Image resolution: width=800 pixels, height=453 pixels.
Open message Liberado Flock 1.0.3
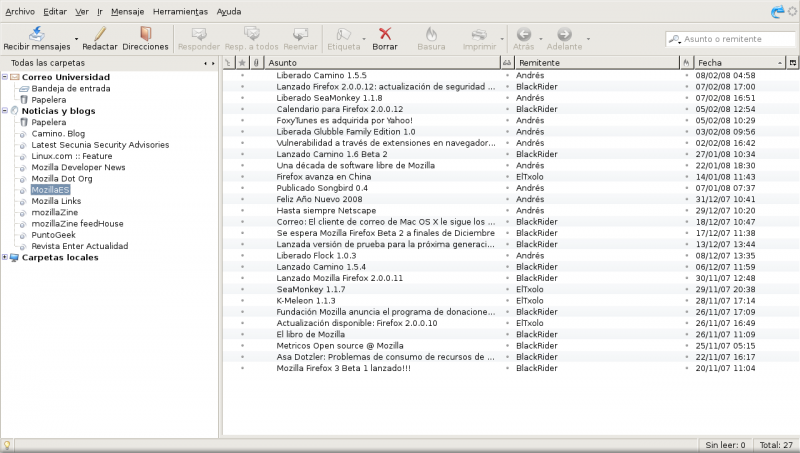coord(316,256)
